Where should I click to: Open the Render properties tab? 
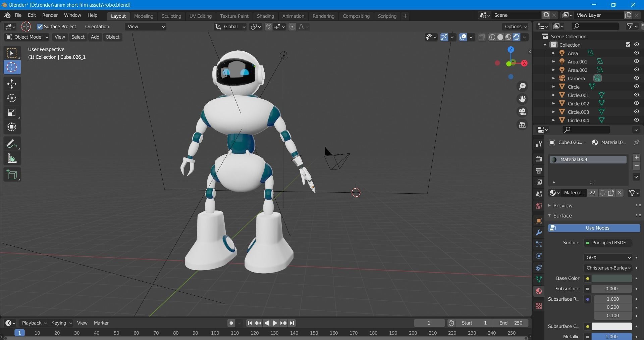(x=539, y=159)
